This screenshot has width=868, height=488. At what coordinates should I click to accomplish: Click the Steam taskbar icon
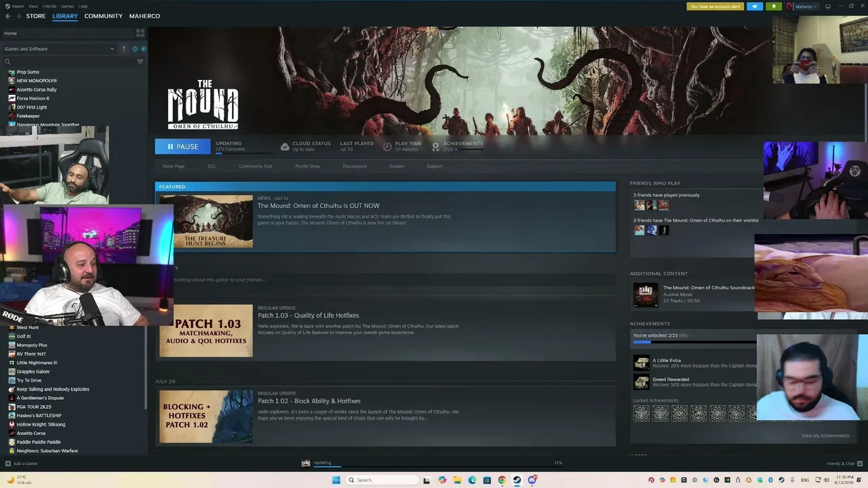coord(517,481)
